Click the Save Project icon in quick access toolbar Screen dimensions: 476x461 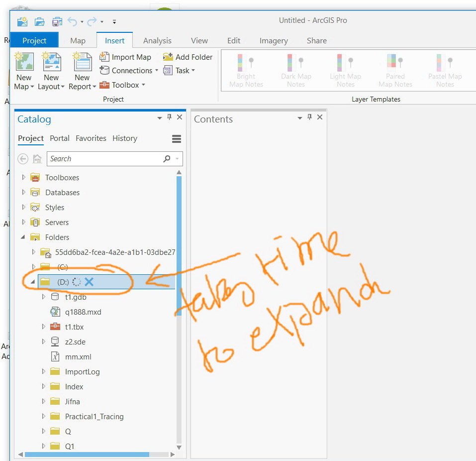pyautogui.click(x=57, y=22)
